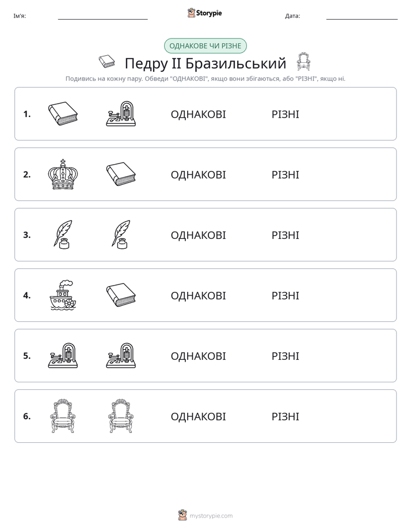Select РІЗНІ for row 2

(285, 174)
